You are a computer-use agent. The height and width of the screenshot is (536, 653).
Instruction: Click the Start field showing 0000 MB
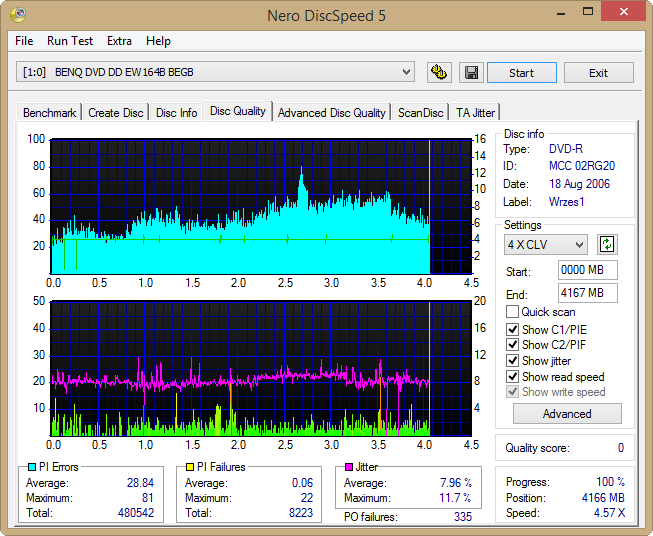pyautogui.click(x=588, y=270)
